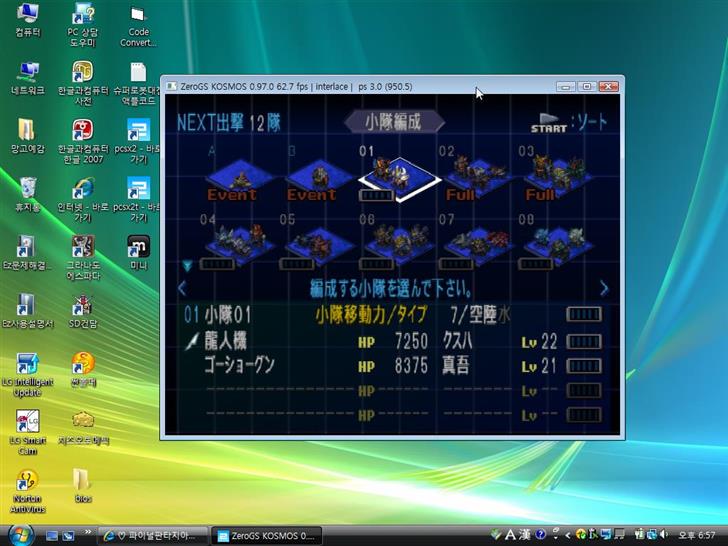Click the NEXT出撃 12隊 label
Screen dimensions: 728x546
coord(228,123)
